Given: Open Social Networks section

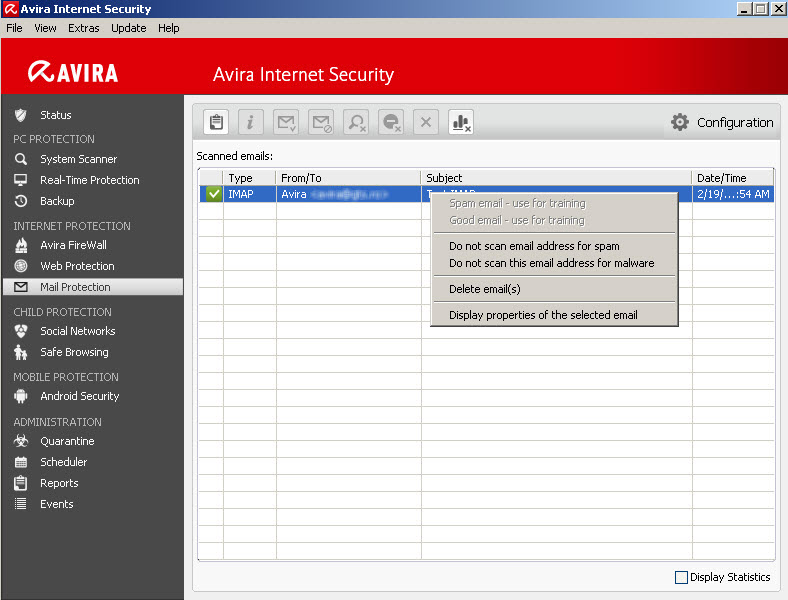Looking at the screenshot, I should coord(78,331).
